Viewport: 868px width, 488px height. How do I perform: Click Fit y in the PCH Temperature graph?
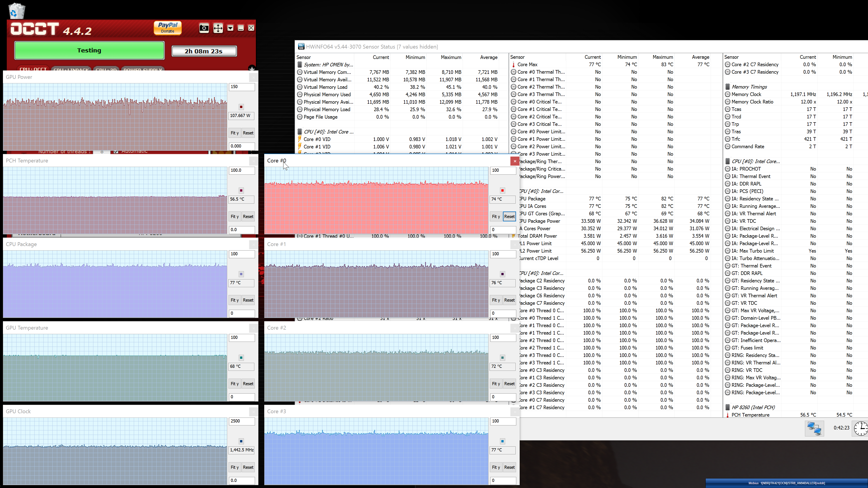pyautogui.click(x=235, y=216)
